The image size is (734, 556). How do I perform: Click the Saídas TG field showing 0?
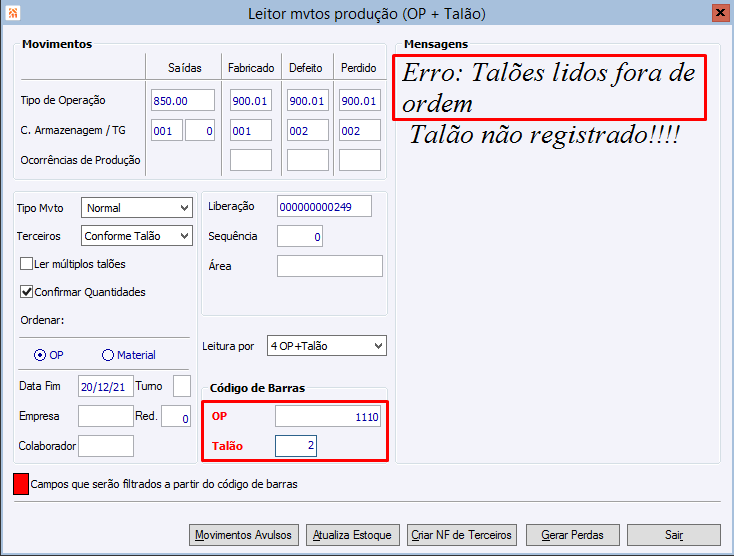200,130
